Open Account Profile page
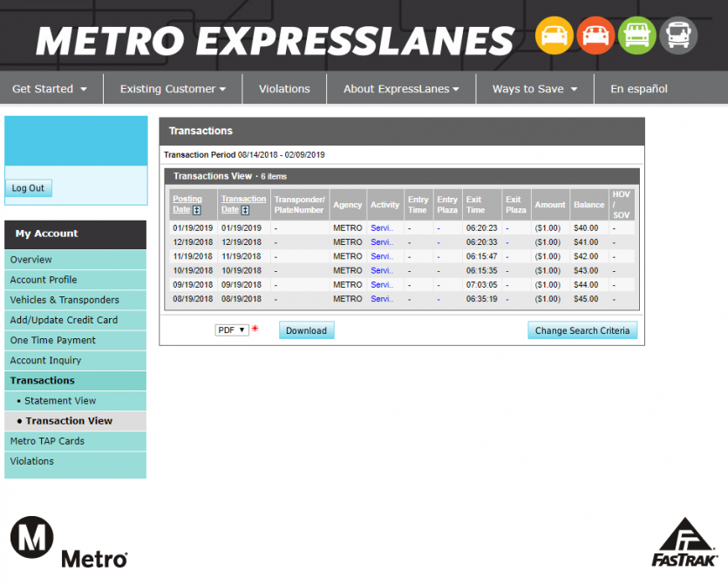The image size is (728, 584). click(x=75, y=280)
